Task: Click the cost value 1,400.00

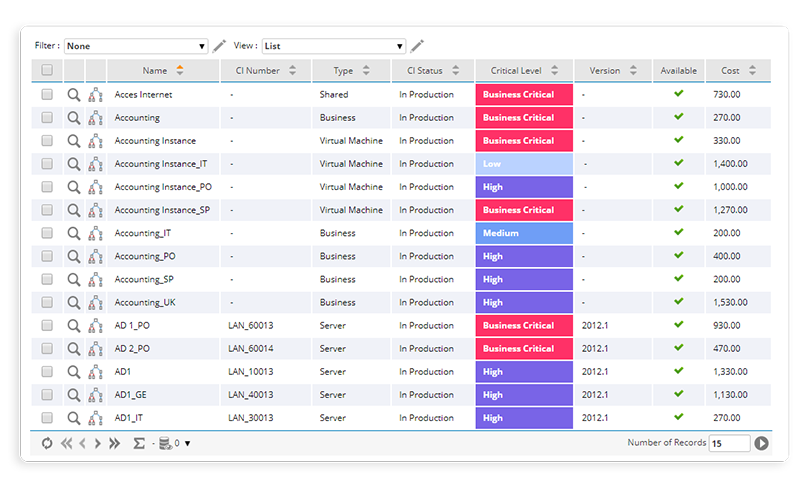Action: [730, 164]
